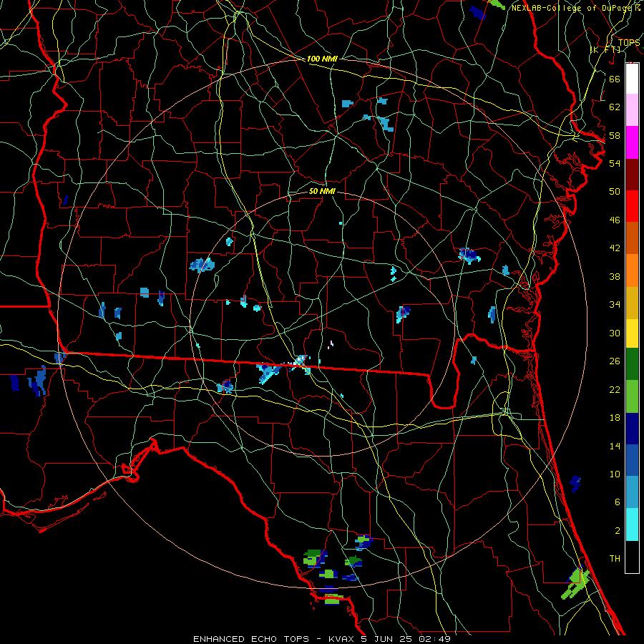Click the 34 legend value

pyautogui.click(x=615, y=305)
